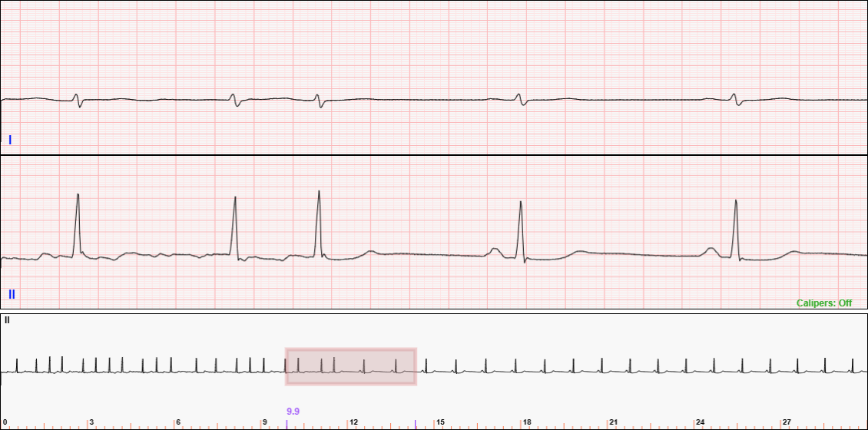Jump to the 21 second timeline tick
Image resolution: width=868 pixels, height=430 pixels.
point(614,422)
